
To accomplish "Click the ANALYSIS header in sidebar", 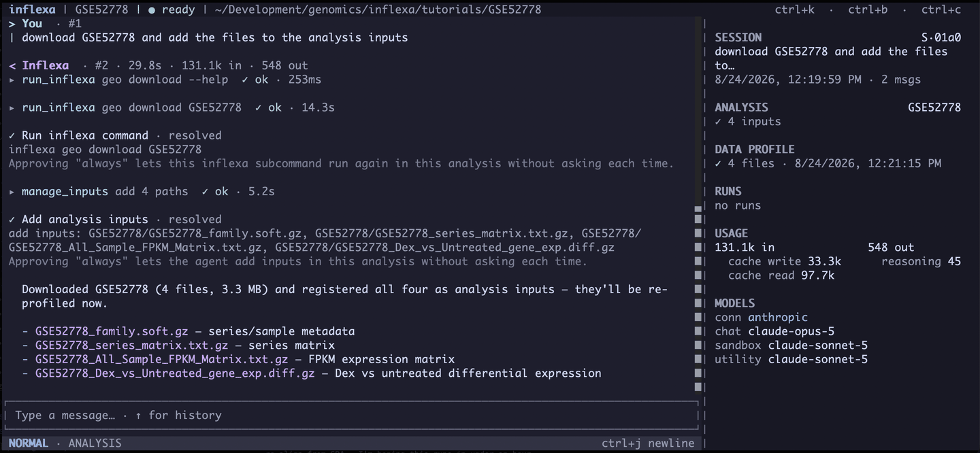I will coord(741,107).
